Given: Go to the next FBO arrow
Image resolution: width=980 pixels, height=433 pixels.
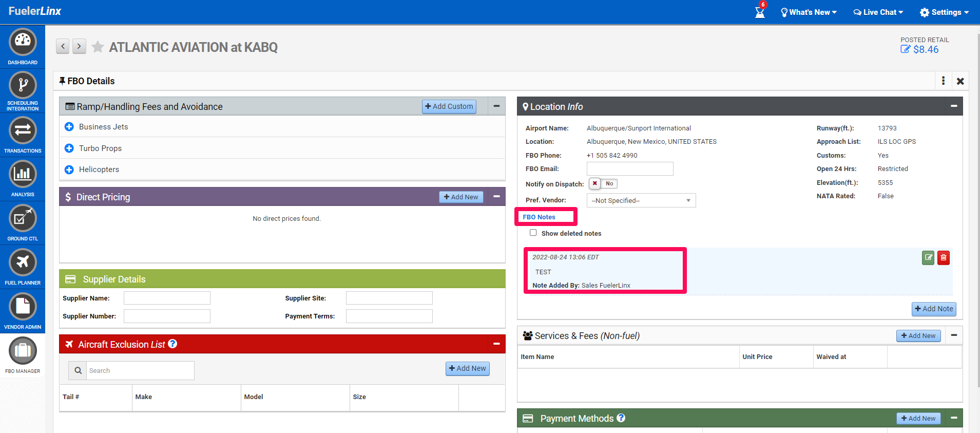Looking at the screenshot, I should point(79,46).
